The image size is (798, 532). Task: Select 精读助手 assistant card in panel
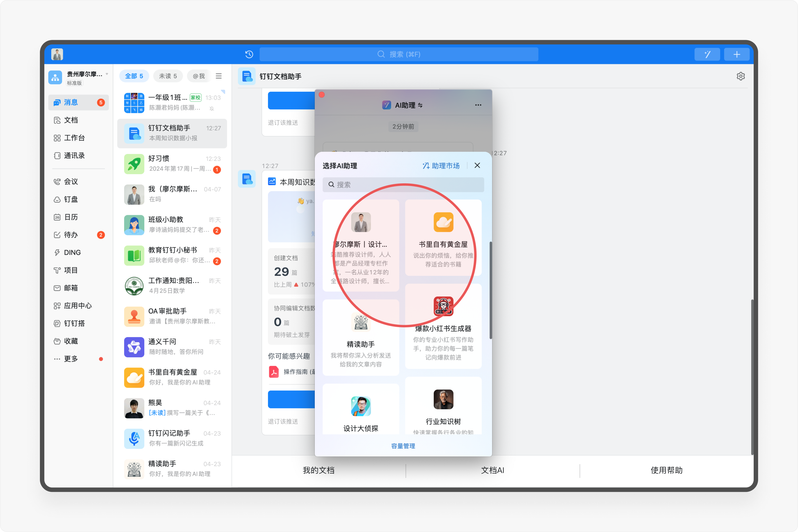point(360,338)
